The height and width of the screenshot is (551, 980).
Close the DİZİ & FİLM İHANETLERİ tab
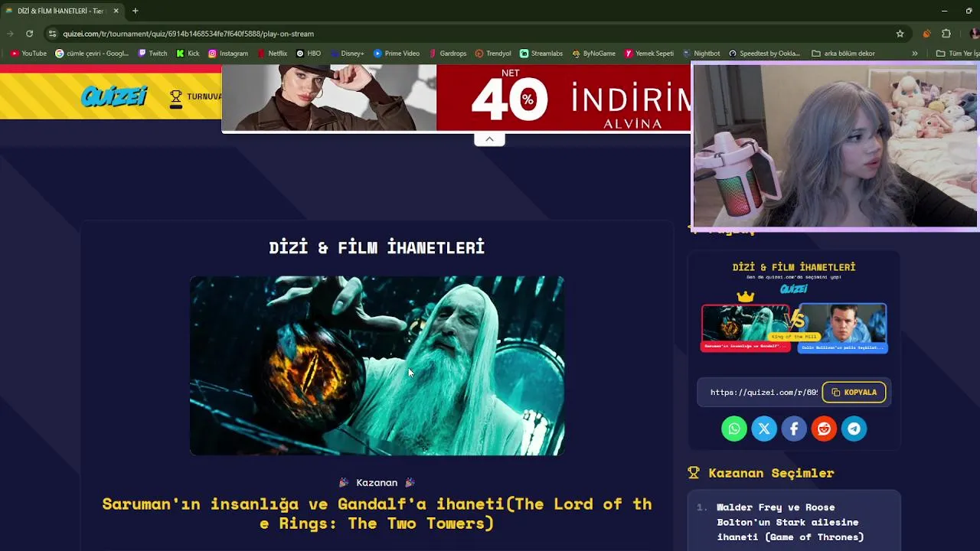(116, 11)
